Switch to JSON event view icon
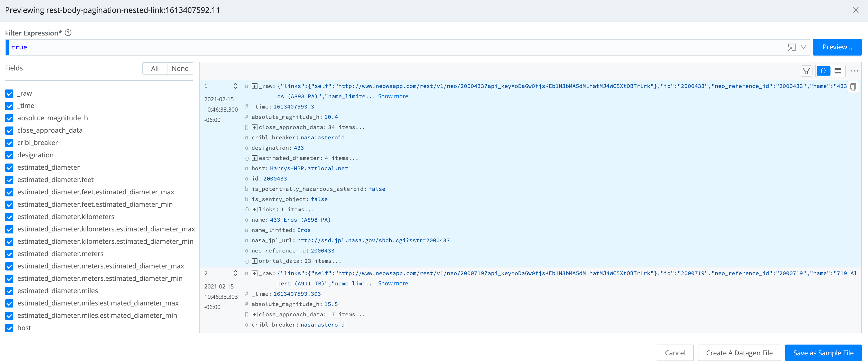 [823, 71]
